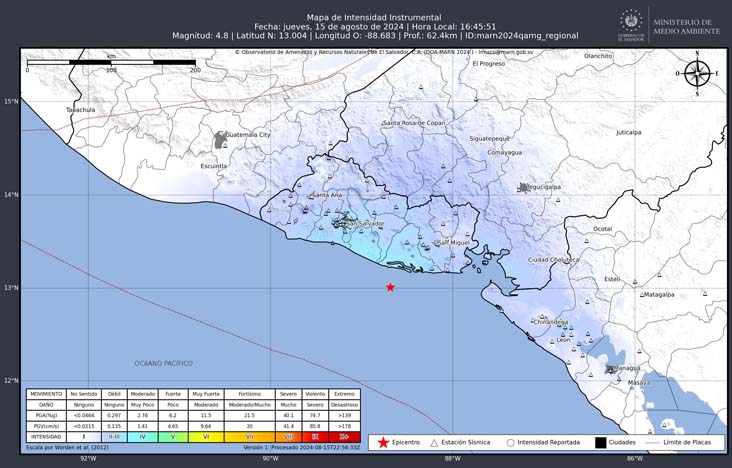This screenshot has height=468, width=732.
Task: Select the green intensity V swatch
Action: tap(171, 437)
